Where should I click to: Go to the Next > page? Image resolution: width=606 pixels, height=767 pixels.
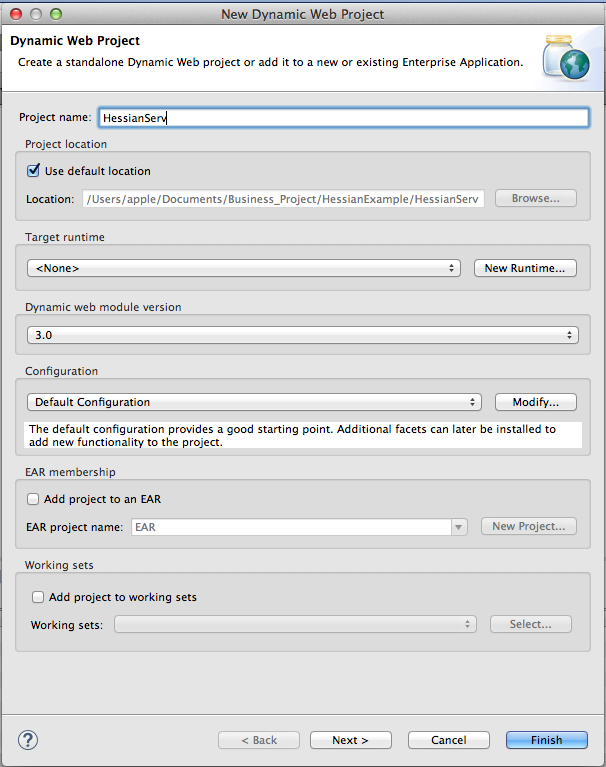point(351,740)
